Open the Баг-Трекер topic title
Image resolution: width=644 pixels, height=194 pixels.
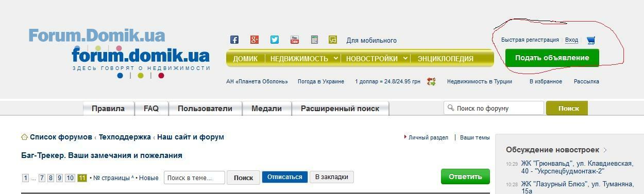[x=101, y=155]
